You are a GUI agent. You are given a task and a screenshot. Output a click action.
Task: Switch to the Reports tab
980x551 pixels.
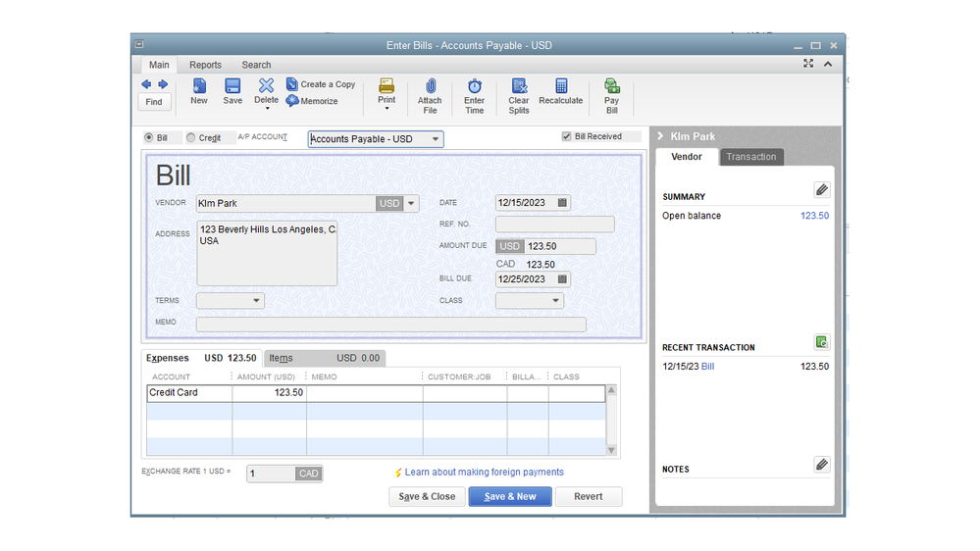(205, 65)
